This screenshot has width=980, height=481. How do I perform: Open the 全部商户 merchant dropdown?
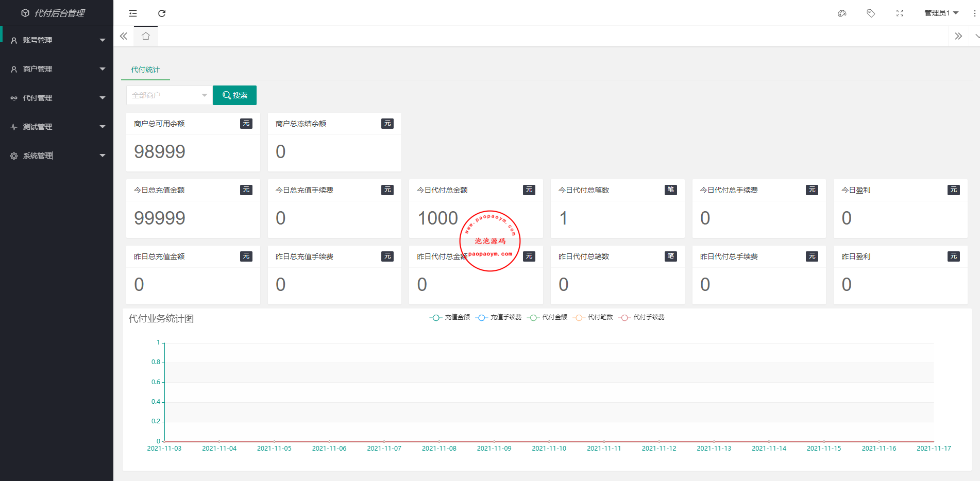tap(169, 95)
